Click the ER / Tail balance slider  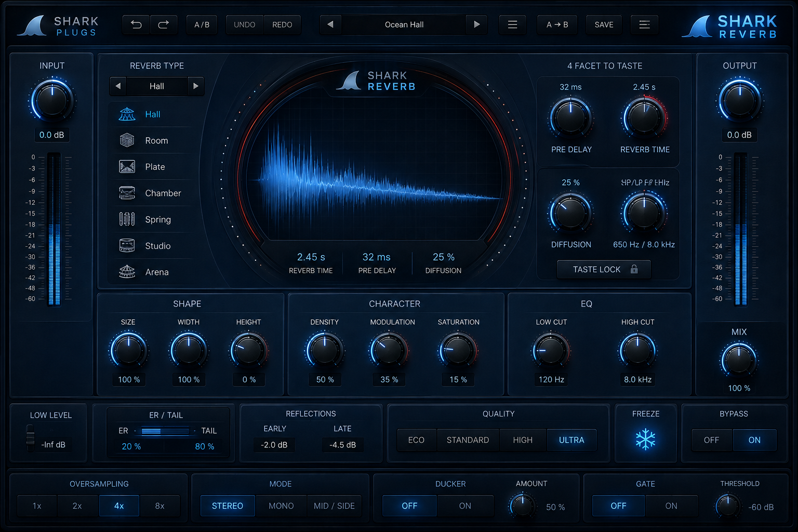166,431
